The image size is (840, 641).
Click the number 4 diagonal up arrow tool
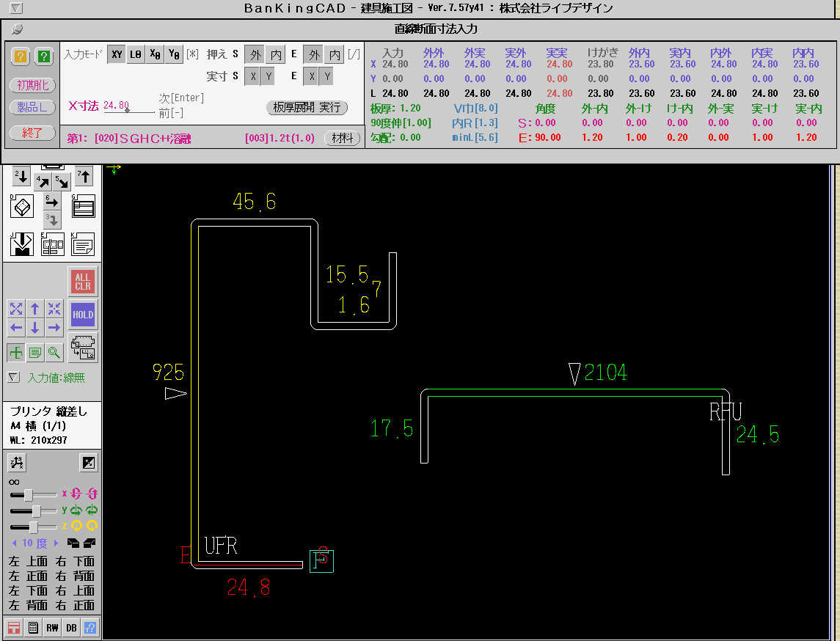43,182
